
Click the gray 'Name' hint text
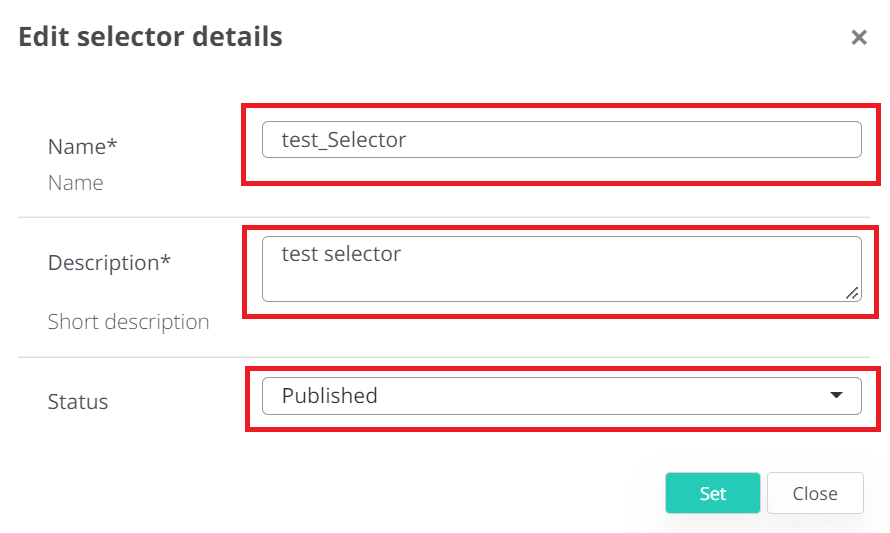(x=76, y=183)
